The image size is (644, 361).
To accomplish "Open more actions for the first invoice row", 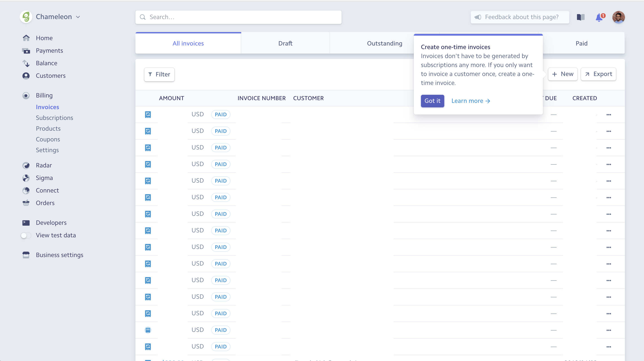I will tap(609, 115).
